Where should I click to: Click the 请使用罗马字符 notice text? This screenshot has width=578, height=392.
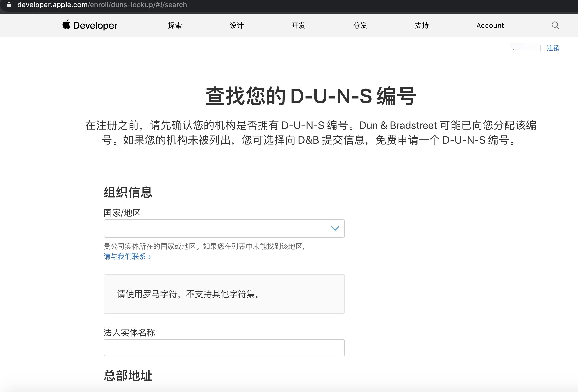[x=189, y=294]
